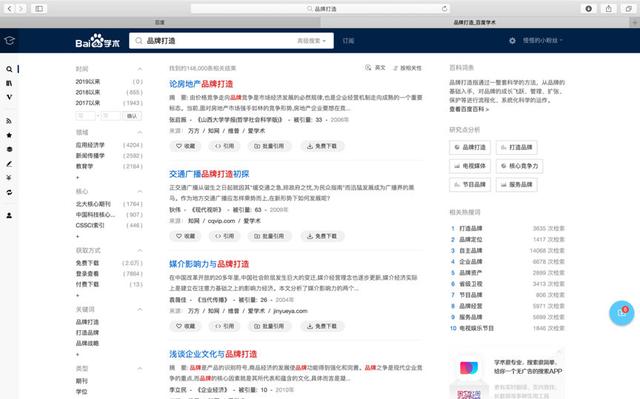Switch to 品牌打造_百度学术 Safari tab
Viewport: 640px width, 399px height.
coord(475,22)
